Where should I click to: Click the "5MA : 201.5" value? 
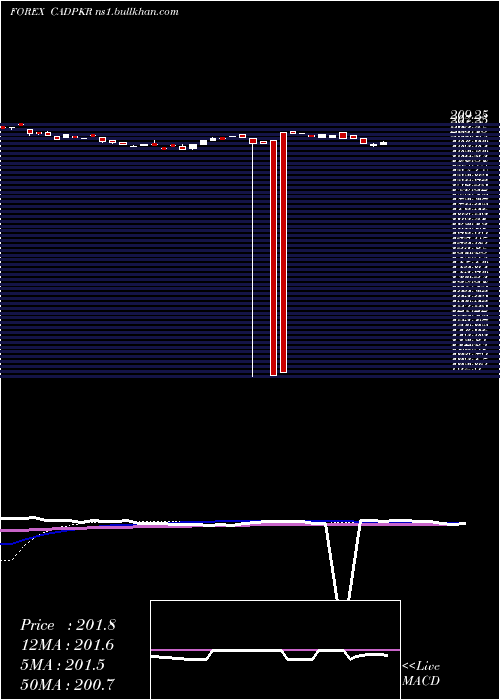tap(62, 665)
